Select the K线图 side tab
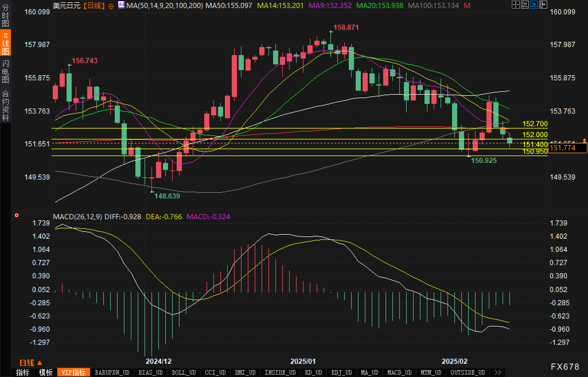The width and height of the screenshot is (588, 377). (5, 43)
